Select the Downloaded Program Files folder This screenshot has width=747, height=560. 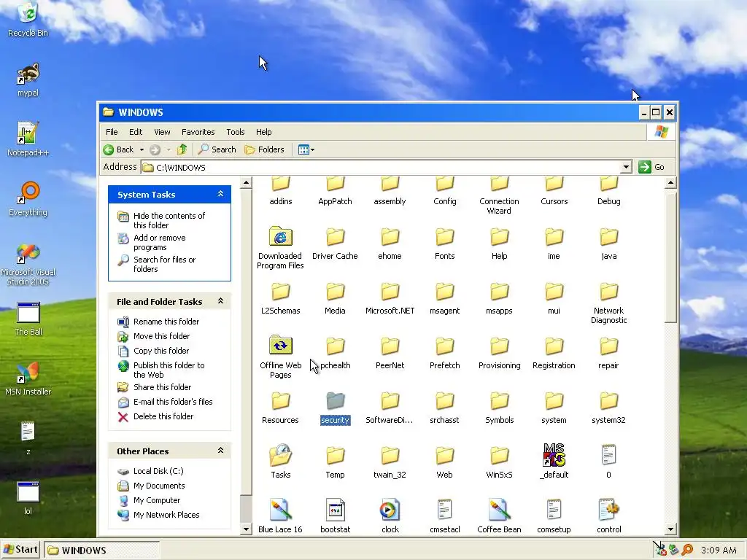[x=280, y=248]
